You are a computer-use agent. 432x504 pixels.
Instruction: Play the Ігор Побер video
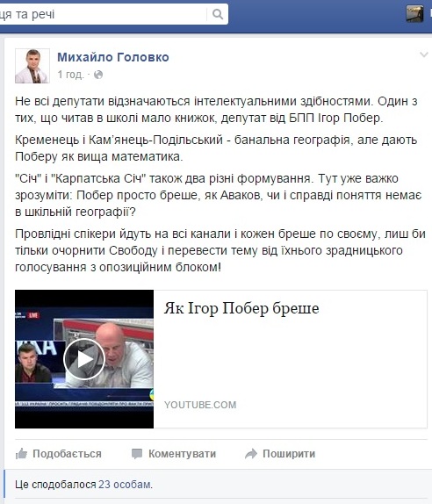coord(84,359)
